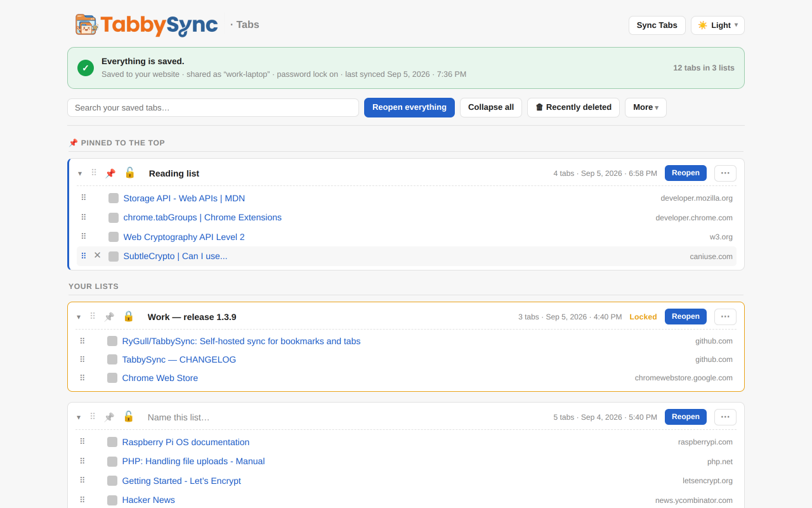This screenshot has height=508, width=812.
Task: Unlock the Work — release 1.3.9 list
Action: click(x=128, y=316)
